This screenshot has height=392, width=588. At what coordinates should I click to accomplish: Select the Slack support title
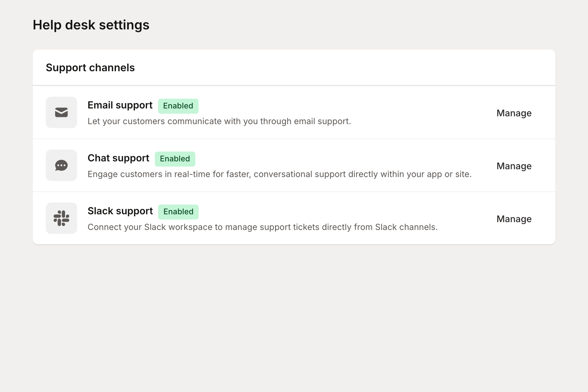coord(120,211)
